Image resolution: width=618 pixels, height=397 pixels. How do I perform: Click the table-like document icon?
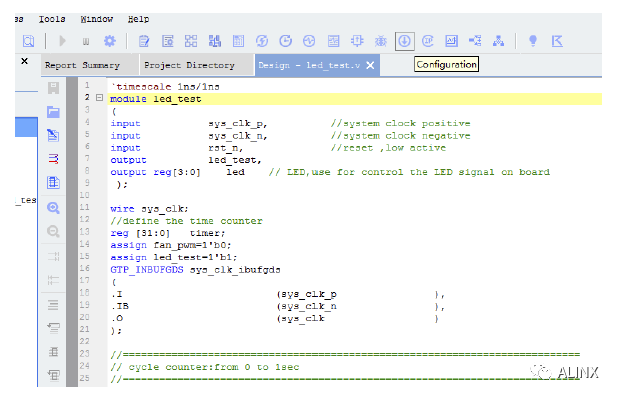click(238, 41)
